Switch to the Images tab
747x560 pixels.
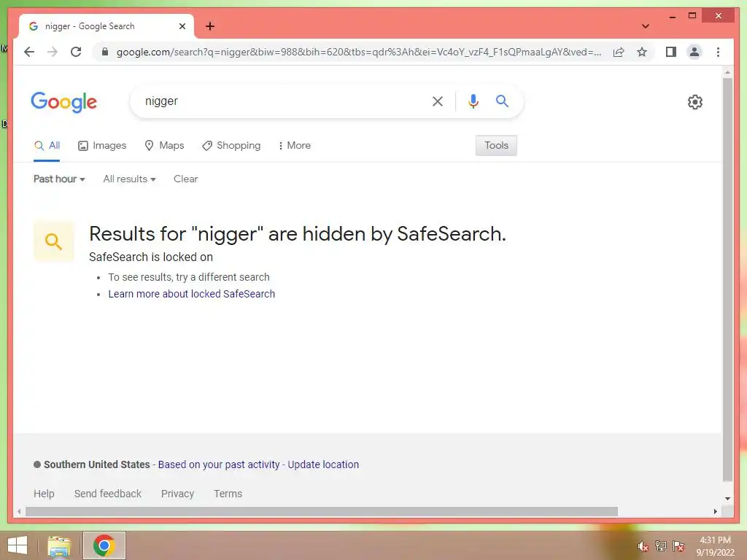tap(102, 145)
